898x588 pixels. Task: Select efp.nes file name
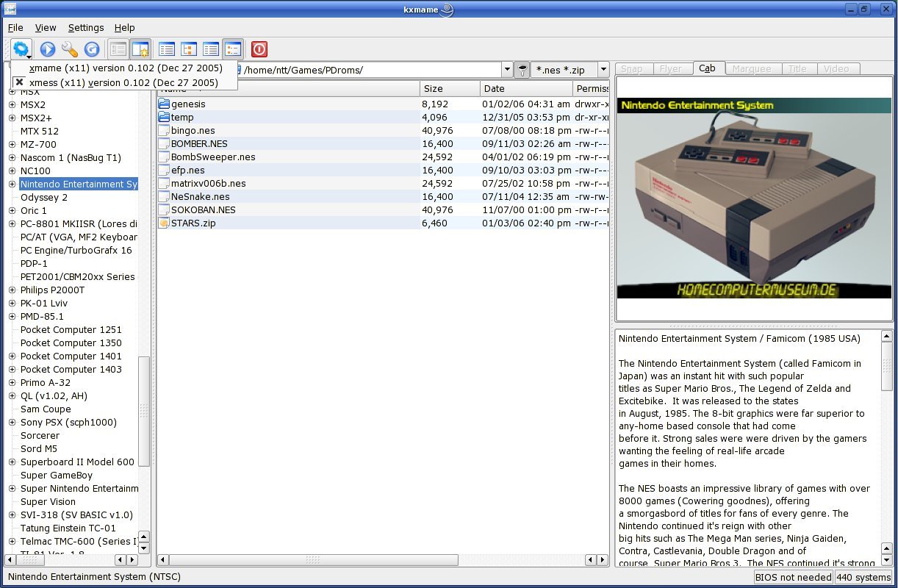188,170
